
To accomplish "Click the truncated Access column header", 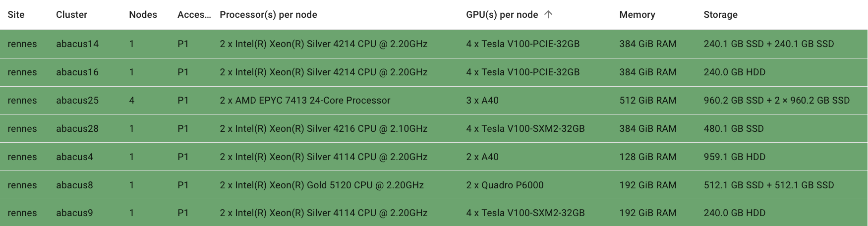I will 194,15.
